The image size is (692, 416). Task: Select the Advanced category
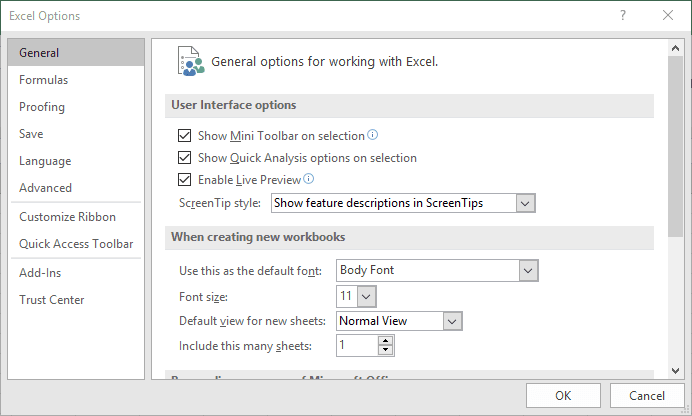coord(76,187)
